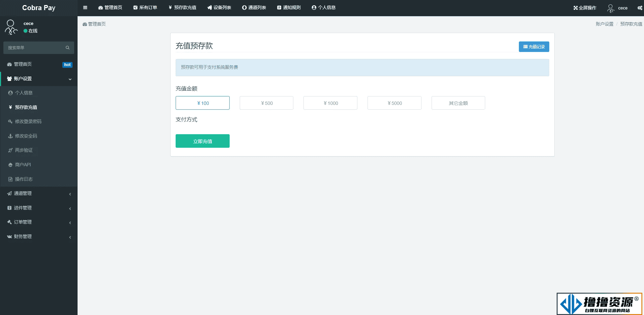Click the paper plane icon beside 通道管理
The image size is (644, 315).
[x=9, y=194]
